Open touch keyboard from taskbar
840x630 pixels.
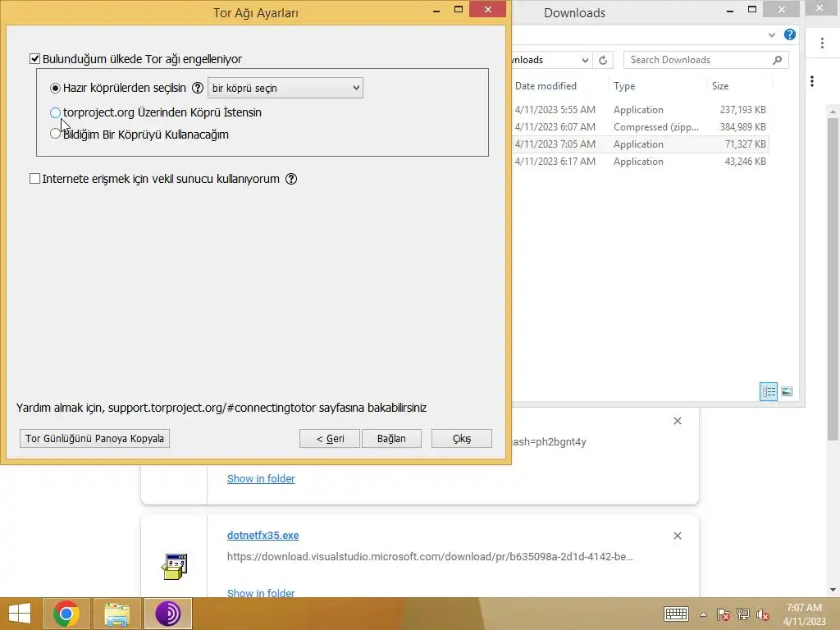tap(676, 614)
